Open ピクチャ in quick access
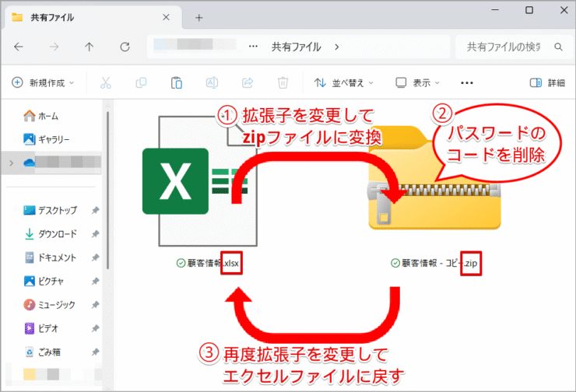The width and height of the screenshot is (576, 392). point(44,281)
